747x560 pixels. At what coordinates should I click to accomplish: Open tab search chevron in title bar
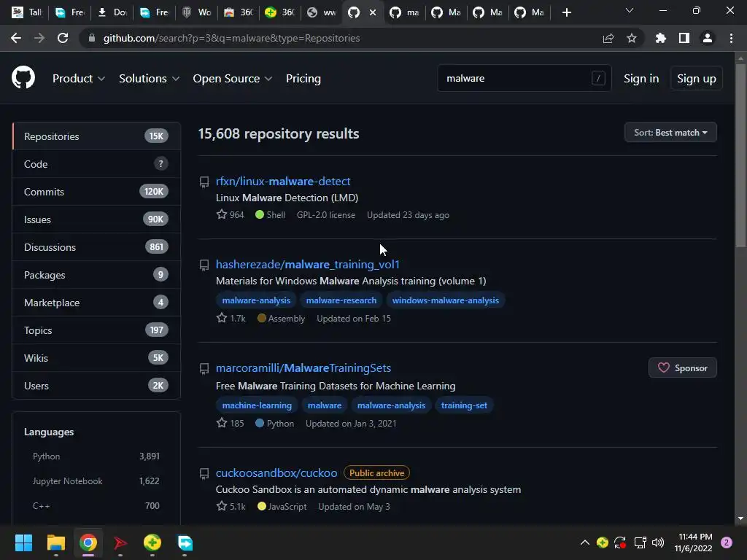630,10
